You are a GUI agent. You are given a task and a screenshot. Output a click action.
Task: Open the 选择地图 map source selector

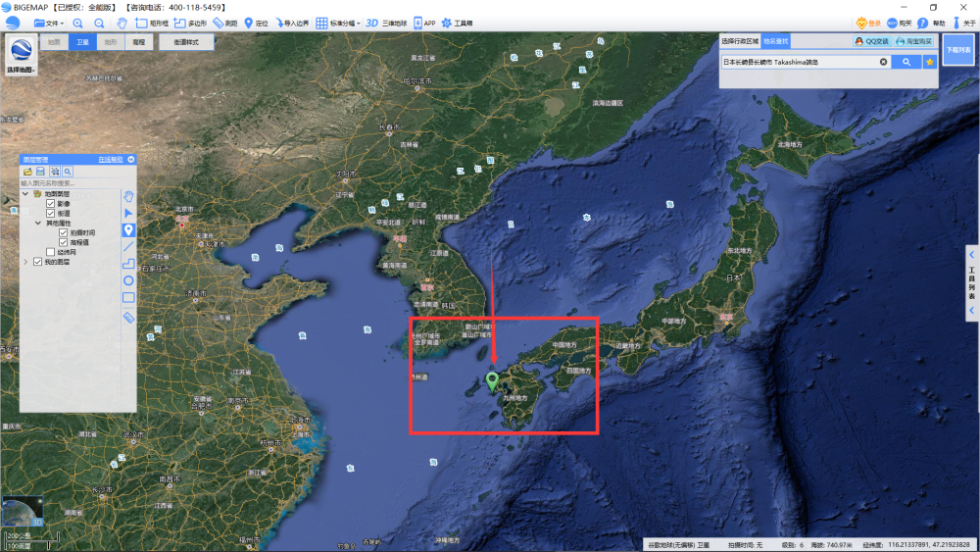tap(22, 54)
